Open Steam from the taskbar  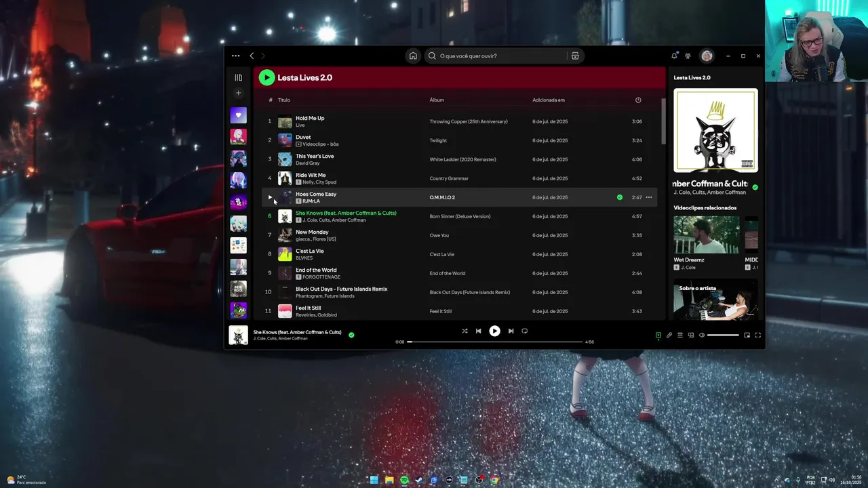click(x=419, y=480)
